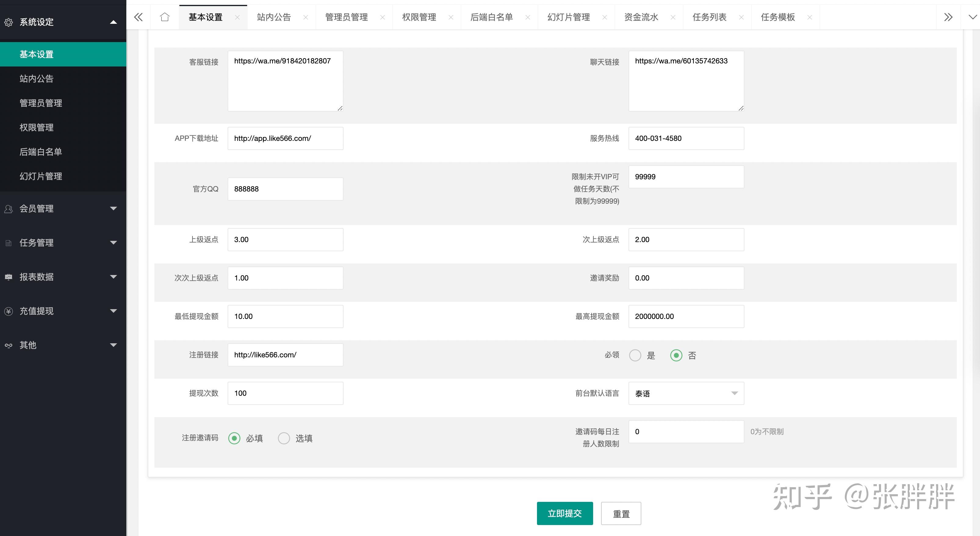Click the 重置 button
The image size is (980, 536).
pos(621,513)
